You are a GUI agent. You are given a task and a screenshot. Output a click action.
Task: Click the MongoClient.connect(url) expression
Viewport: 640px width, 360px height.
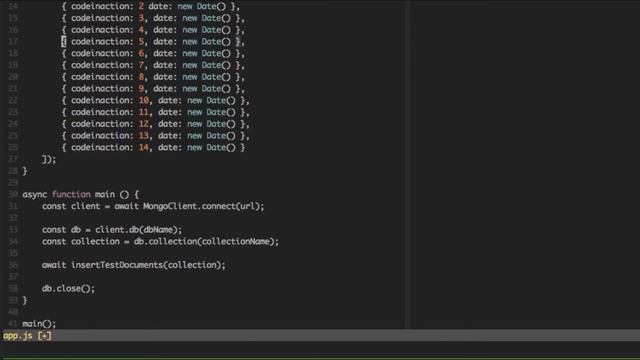pyautogui.click(x=203, y=206)
